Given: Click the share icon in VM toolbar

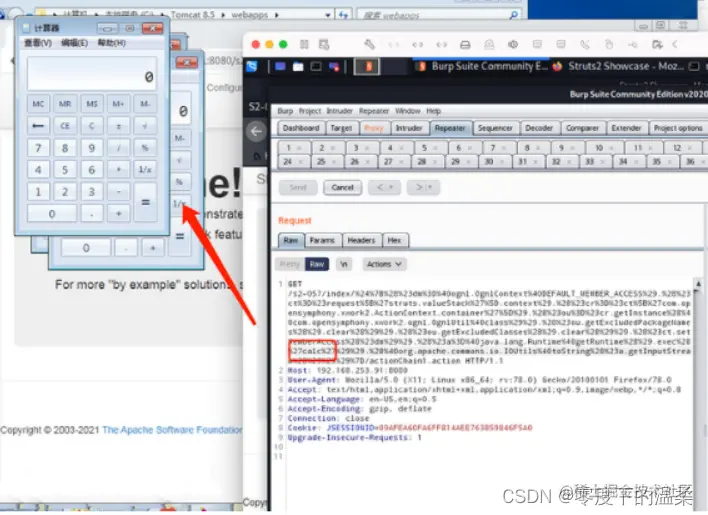Looking at the screenshot, I should point(657,44).
